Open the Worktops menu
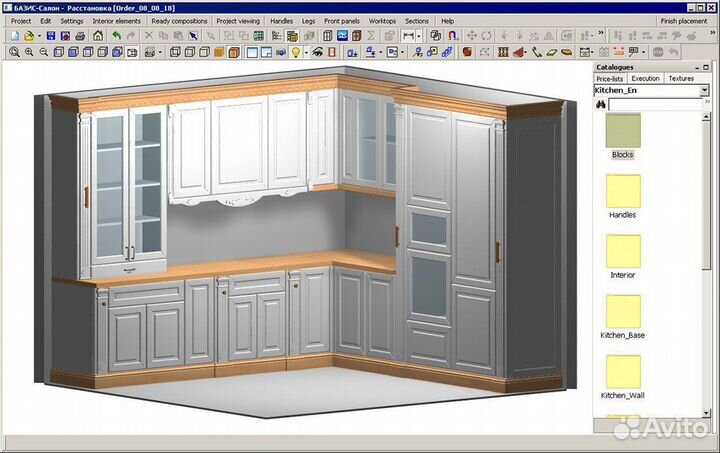The width and height of the screenshot is (720, 453). tap(382, 20)
